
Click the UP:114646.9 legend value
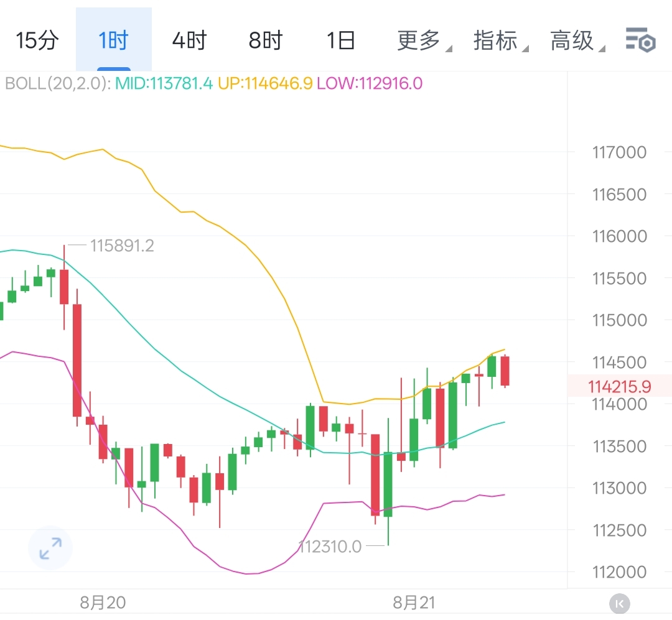(265, 83)
